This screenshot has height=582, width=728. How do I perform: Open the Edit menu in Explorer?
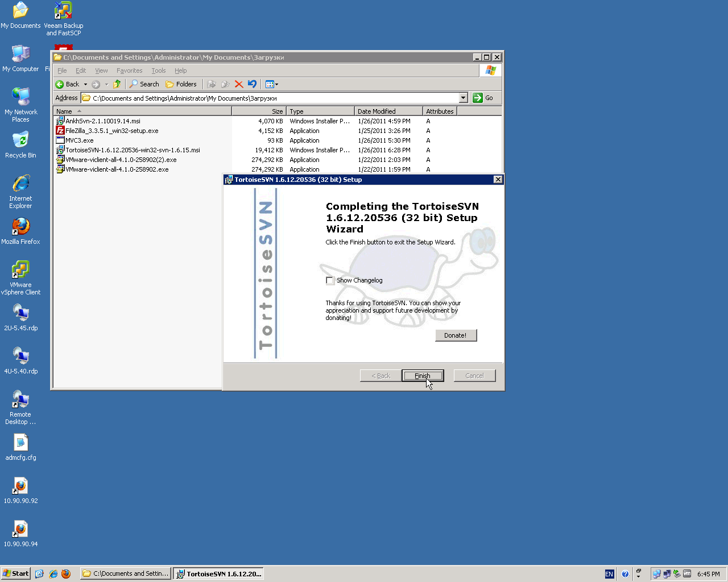point(81,70)
